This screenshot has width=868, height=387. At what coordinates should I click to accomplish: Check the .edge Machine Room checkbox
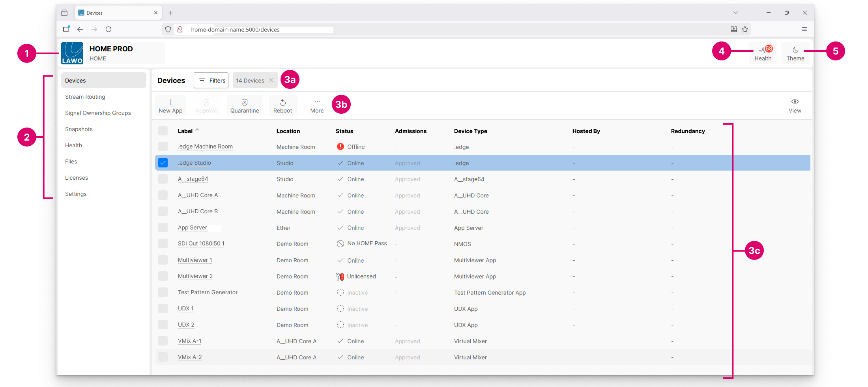(163, 147)
